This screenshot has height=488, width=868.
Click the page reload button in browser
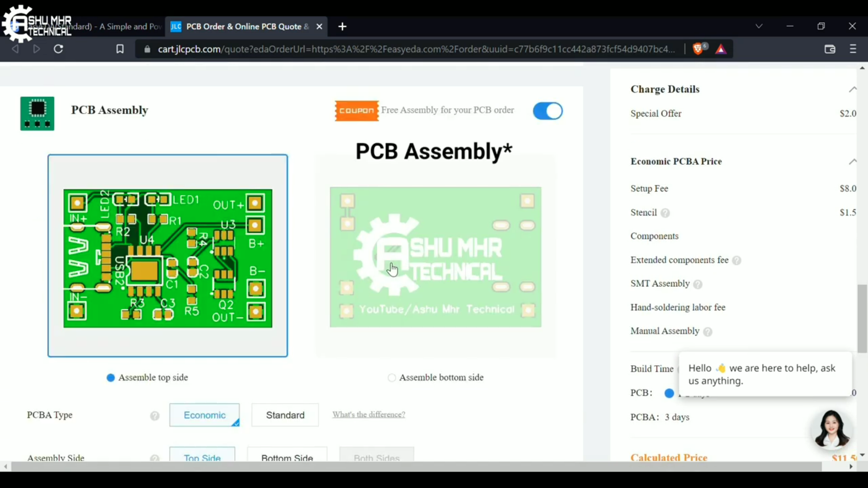(x=58, y=49)
